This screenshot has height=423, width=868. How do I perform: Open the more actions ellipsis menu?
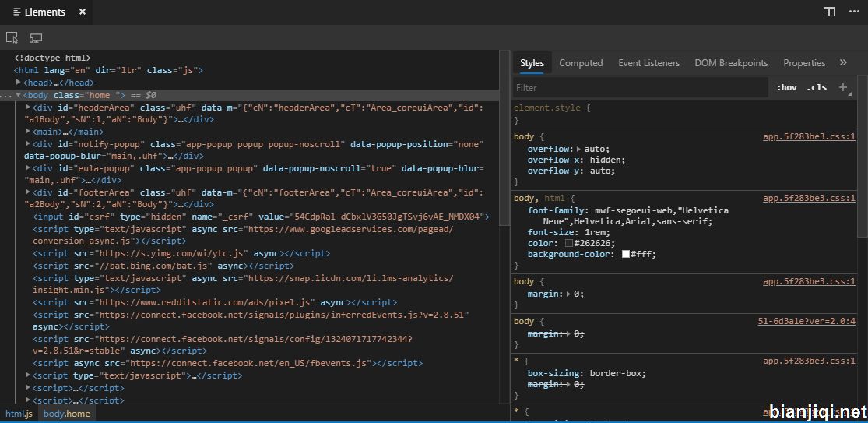[x=854, y=12]
